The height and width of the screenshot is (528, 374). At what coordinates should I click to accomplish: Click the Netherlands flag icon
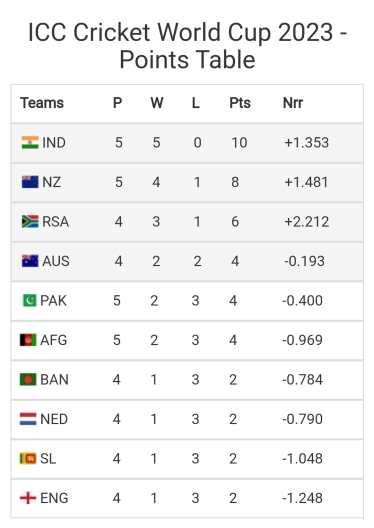[x=28, y=419]
